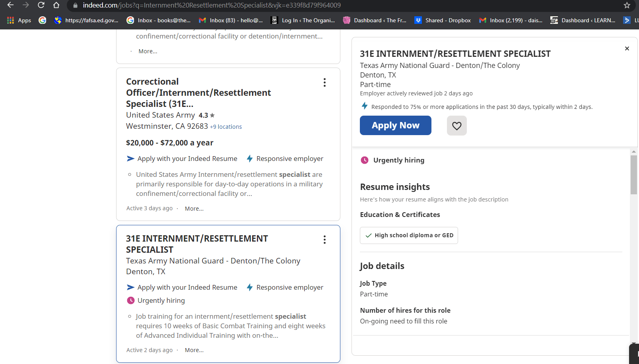Go to browser home page icon
Screen dimensions: 639x364
click(x=56, y=5)
